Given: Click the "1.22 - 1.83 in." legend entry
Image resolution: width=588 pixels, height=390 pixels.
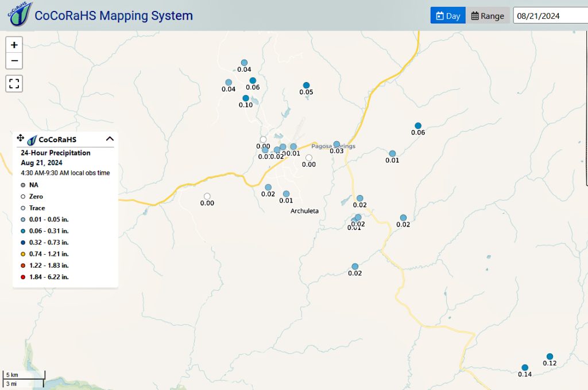Looking at the screenshot, I should click(49, 266).
